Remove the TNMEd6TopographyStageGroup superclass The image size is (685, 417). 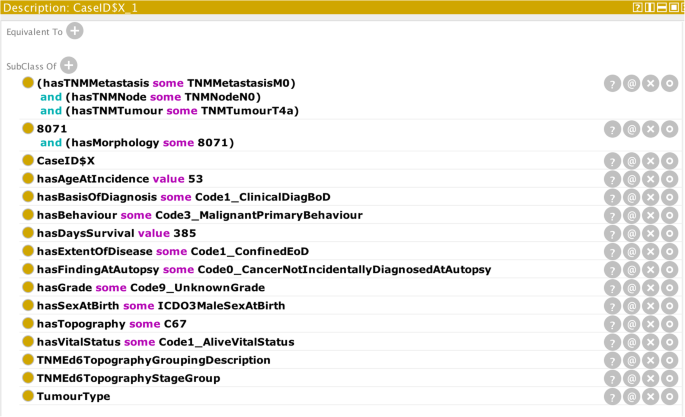(x=650, y=379)
